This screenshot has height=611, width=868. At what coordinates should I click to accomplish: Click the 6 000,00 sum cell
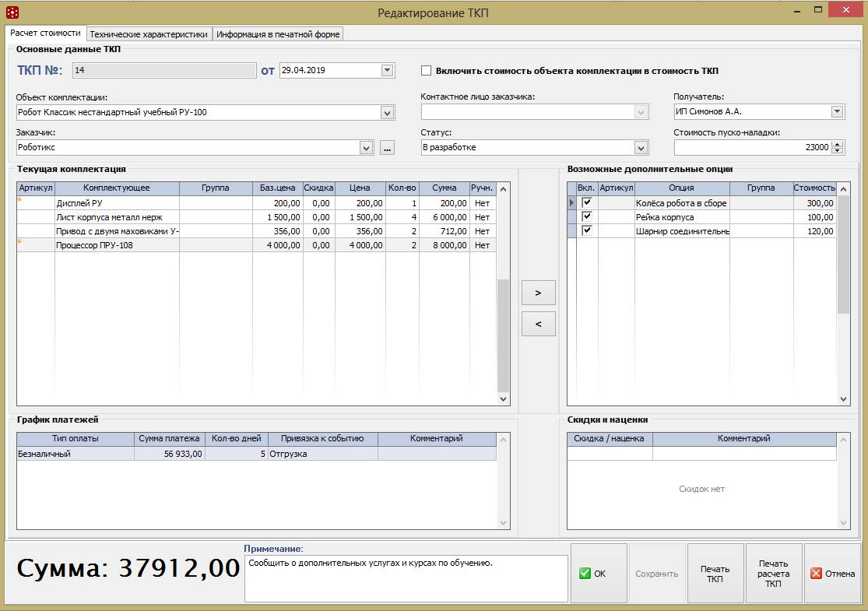pos(445,217)
